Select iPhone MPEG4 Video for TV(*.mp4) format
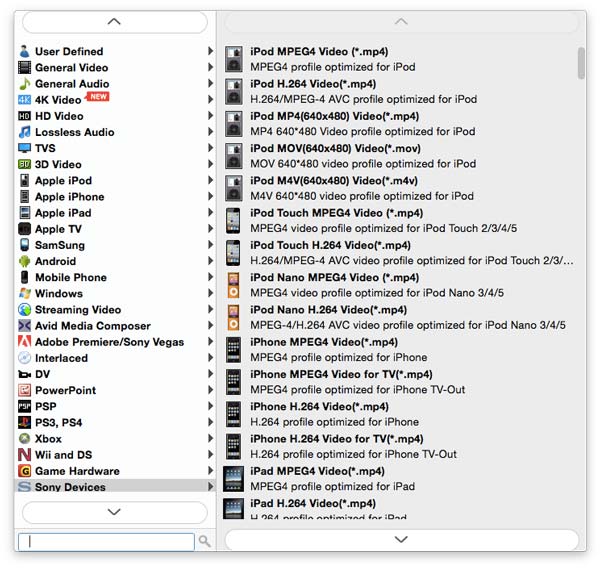Viewport: 600px width, 568px height. coord(400,382)
